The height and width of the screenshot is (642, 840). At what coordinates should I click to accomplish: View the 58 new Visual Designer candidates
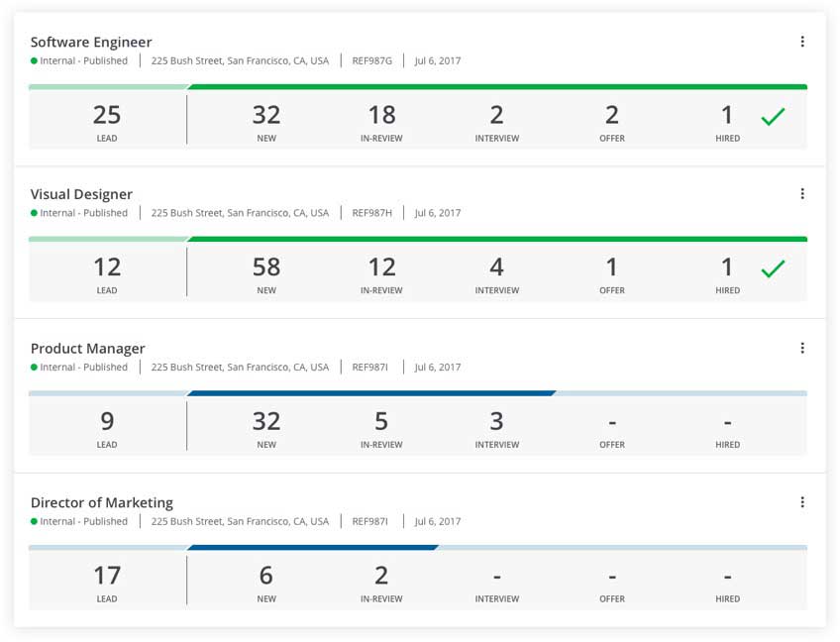click(x=266, y=272)
